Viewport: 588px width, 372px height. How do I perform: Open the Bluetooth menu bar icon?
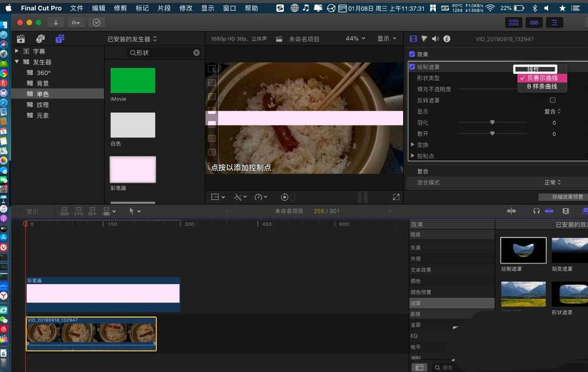pos(534,8)
